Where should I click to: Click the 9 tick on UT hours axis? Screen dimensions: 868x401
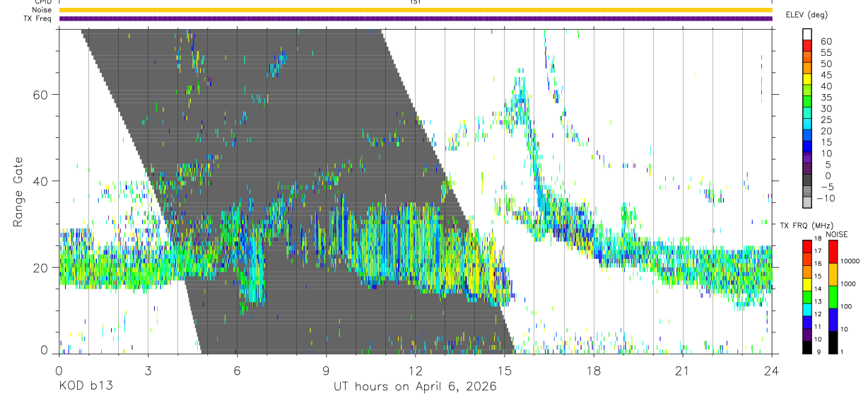pyautogui.click(x=326, y=371)
